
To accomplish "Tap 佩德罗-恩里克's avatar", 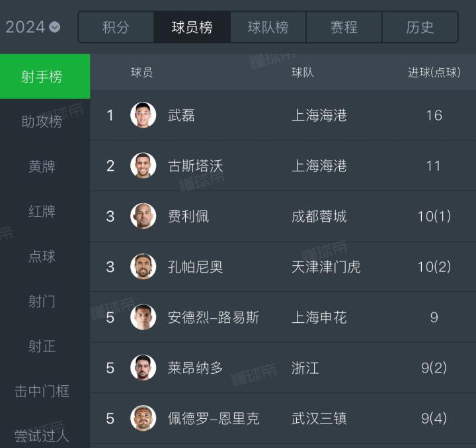I will point(143,418).
